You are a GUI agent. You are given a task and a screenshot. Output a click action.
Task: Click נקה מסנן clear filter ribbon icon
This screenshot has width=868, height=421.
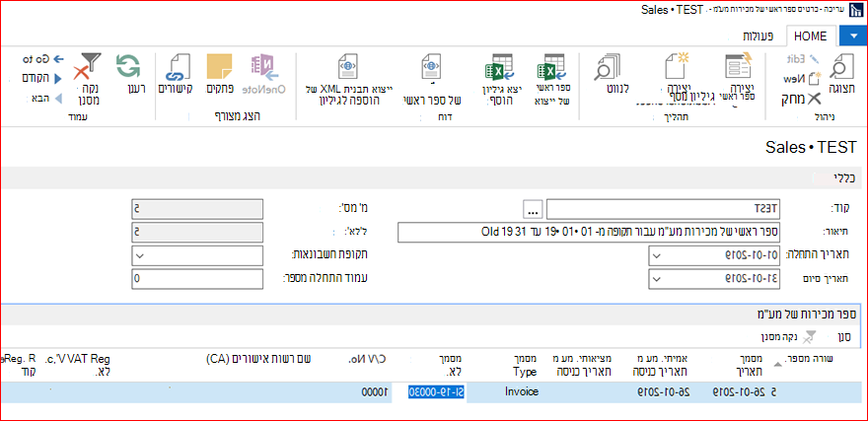88,67
